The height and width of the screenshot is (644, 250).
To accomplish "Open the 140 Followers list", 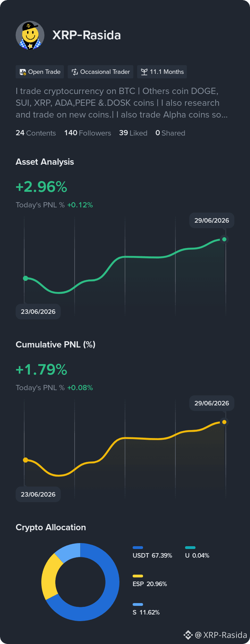I will (87, 133).
